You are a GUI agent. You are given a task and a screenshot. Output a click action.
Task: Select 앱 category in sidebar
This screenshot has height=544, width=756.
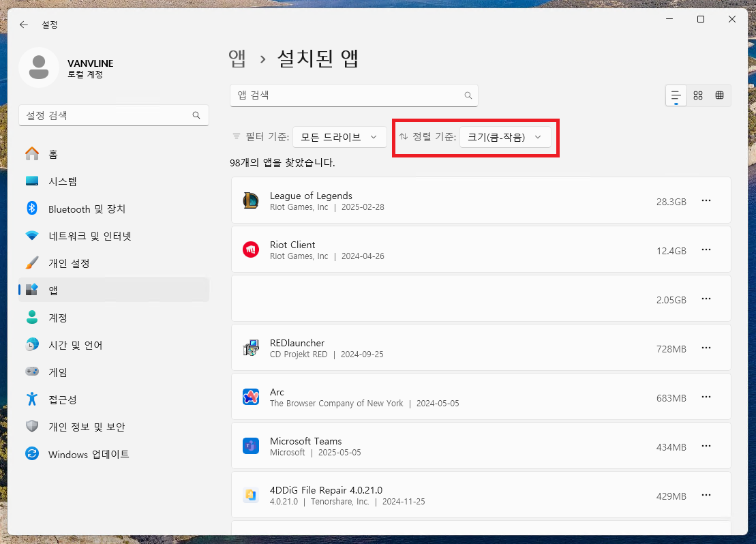pyautogui.click(x=114, y=290)
